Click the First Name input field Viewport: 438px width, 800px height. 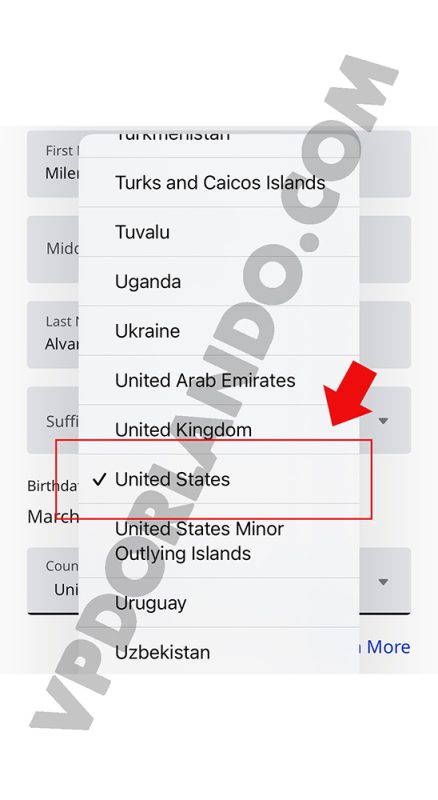coord(219,164)
